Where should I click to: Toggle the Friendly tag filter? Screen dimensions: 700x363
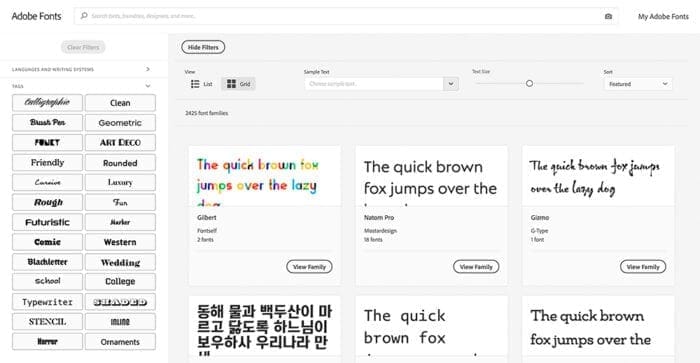[x=47, y=163]
